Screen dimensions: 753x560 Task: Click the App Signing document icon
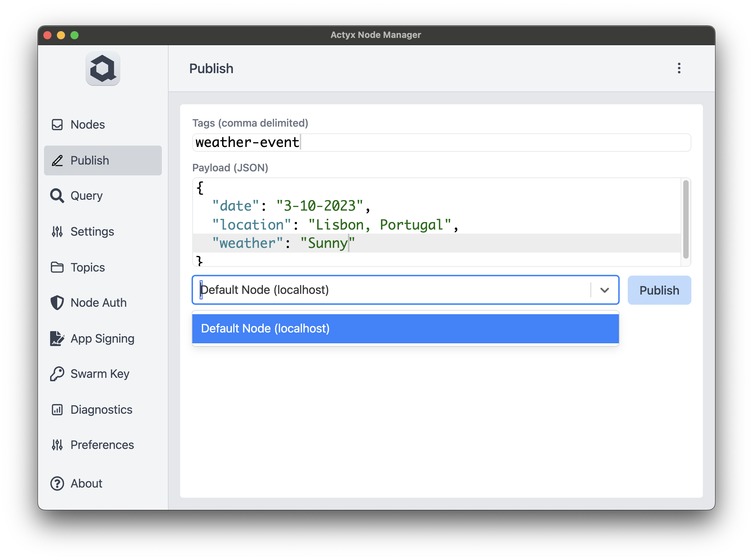57,338
